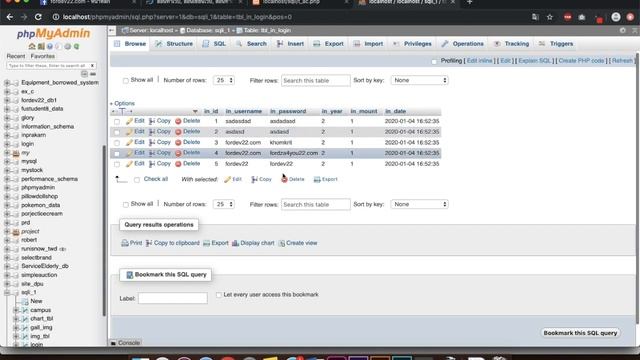Viewport: 640px width, 360px height.
Task: Expand the campus table node
Action: 16,310
